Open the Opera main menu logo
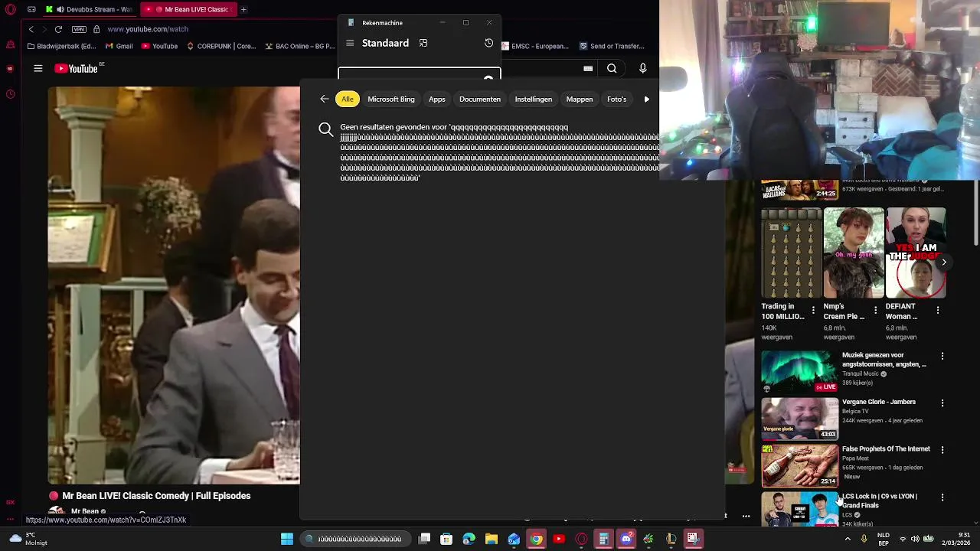 11,9
